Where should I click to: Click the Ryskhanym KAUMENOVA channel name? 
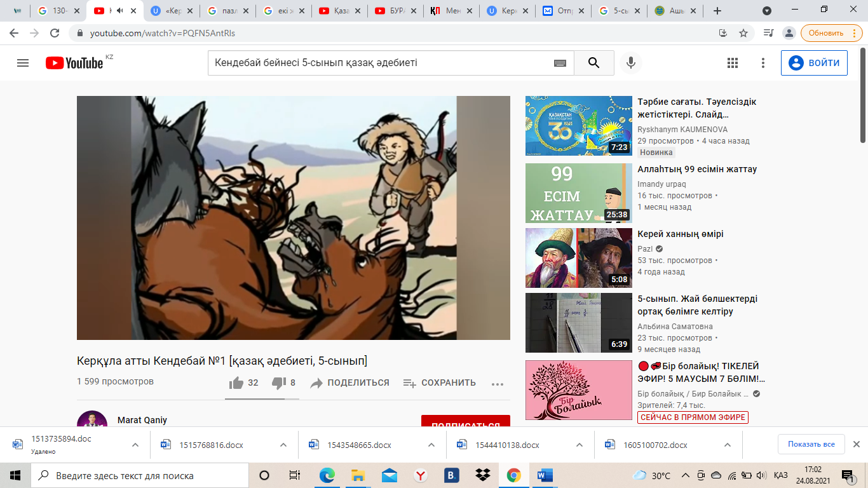point(682,130)
